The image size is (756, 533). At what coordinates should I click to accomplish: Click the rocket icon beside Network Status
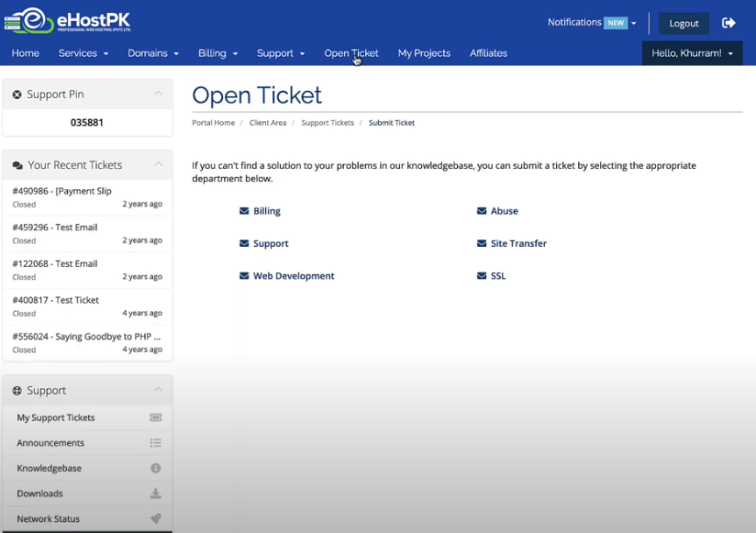click(155, 518)
